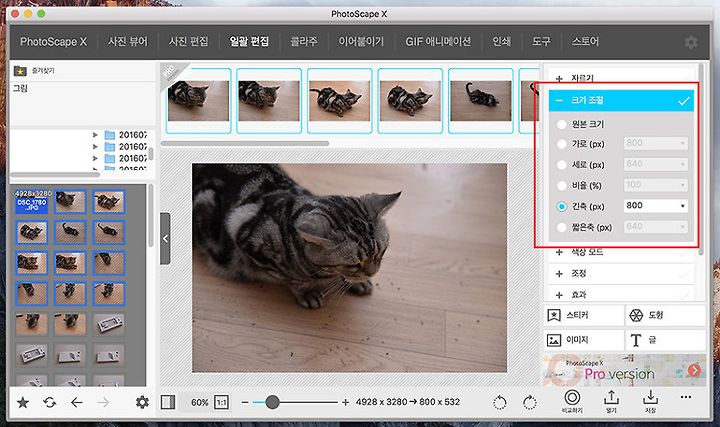Select the 짧은축 (px) radio button
Image resolution: width=720 pixels, height=427 pixels.
tap(562, 227)
